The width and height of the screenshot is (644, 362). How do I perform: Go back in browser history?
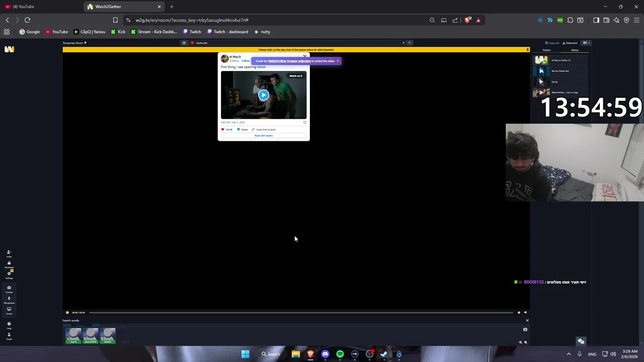7,20
